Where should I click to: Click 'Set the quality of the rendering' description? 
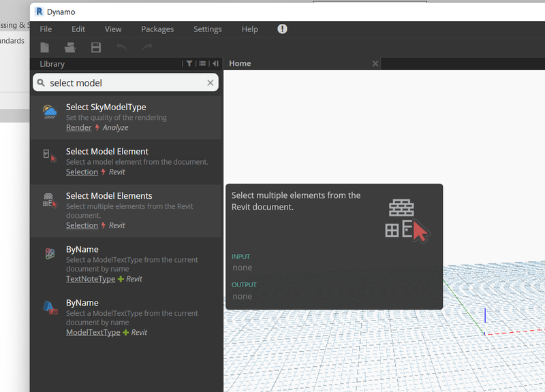[116, 117]
